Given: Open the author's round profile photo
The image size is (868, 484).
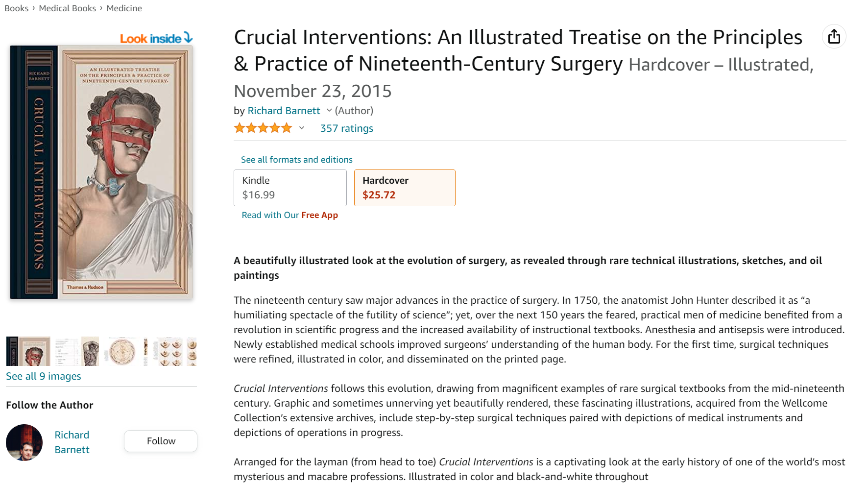Looking at the screenshot, I should point(24,442).
